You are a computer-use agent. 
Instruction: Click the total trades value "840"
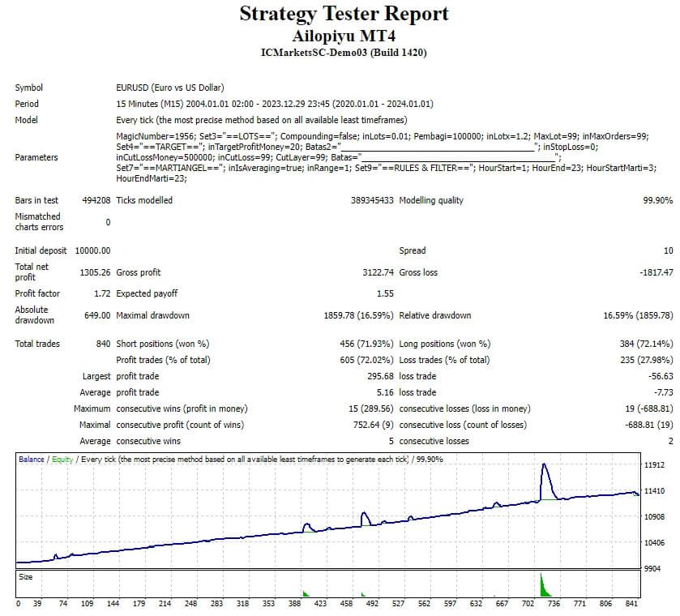(x=103, y=344)
